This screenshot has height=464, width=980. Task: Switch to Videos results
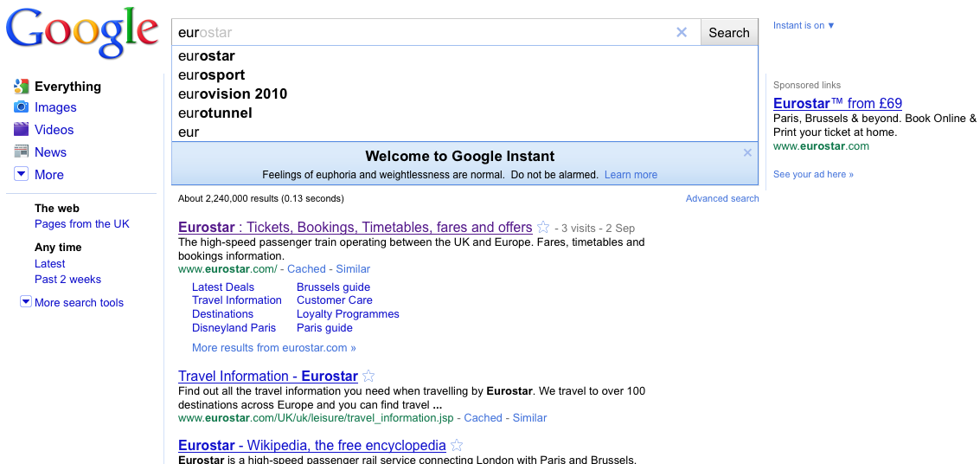(x=54, y=130)
